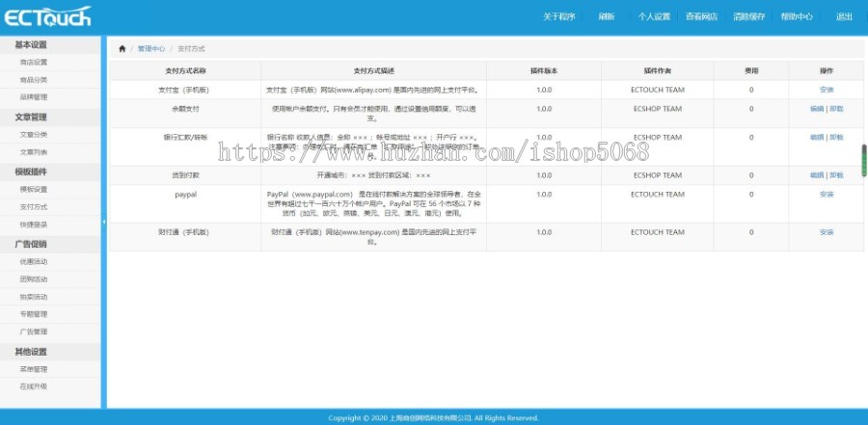Viewport: 868px width, 425px height.
Task: Click the 银行汇款/转帐 name cell
Action: coord(185,147)
